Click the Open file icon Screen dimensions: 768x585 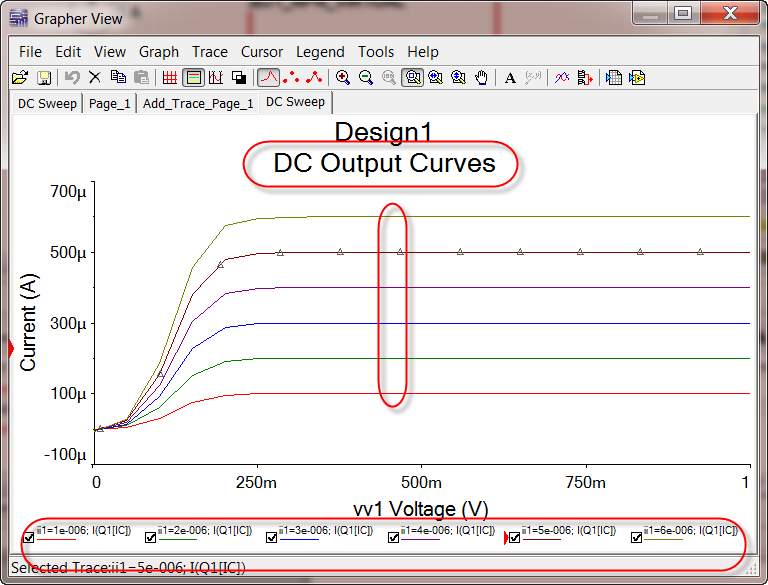pos(20,77)
